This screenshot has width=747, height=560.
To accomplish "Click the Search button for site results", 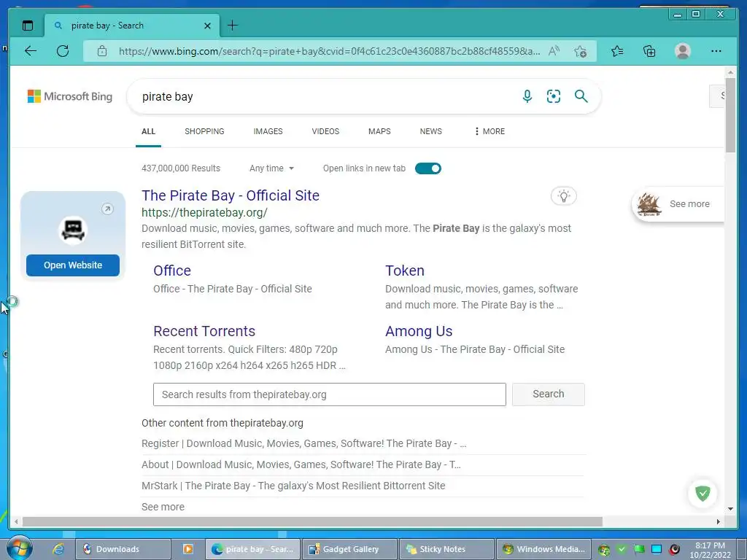I will [x=549, y=394].
